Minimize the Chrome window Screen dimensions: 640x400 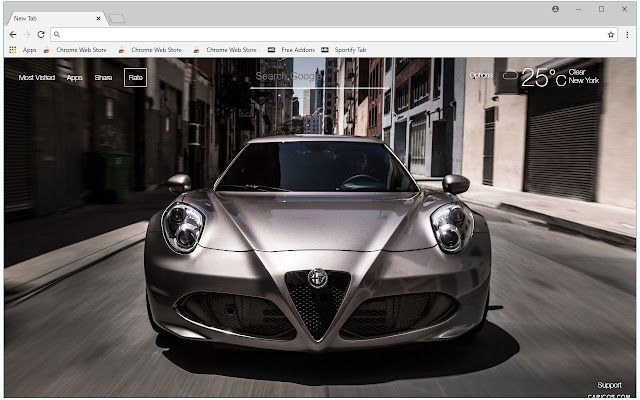pos(578,9)
